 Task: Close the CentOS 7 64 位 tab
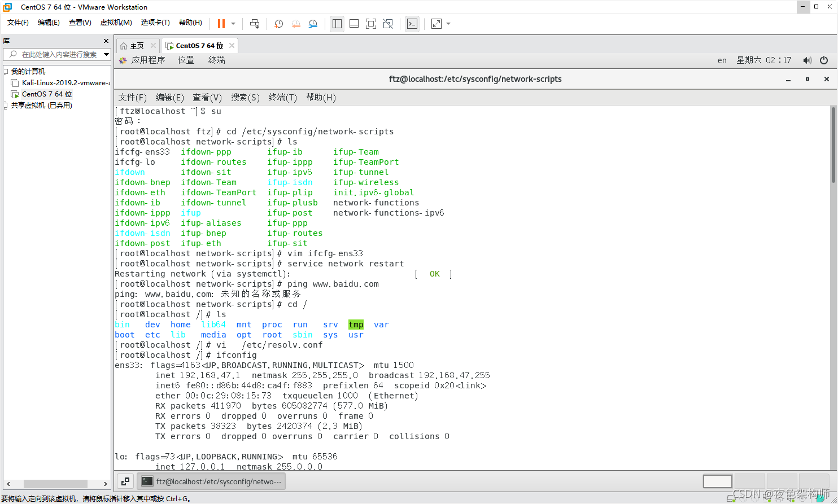coord(232,46)
